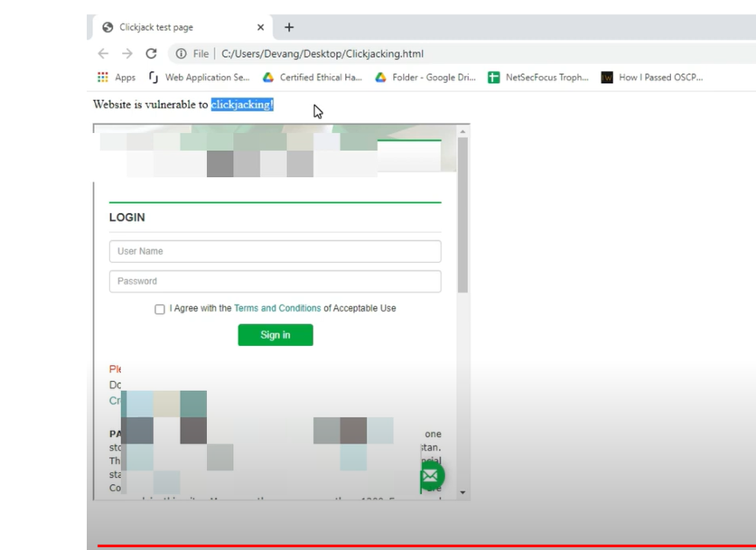Click the browser back arrow
The image size is (756, 550).
pos(103,53)
